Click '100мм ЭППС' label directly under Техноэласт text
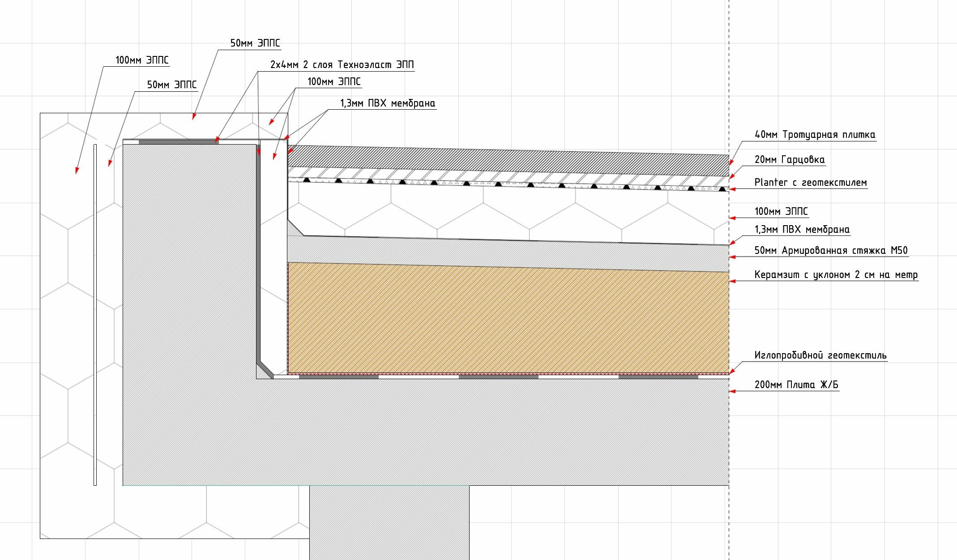Image resolution: width=957 pixels, height=560 pixels. [334, 81]
